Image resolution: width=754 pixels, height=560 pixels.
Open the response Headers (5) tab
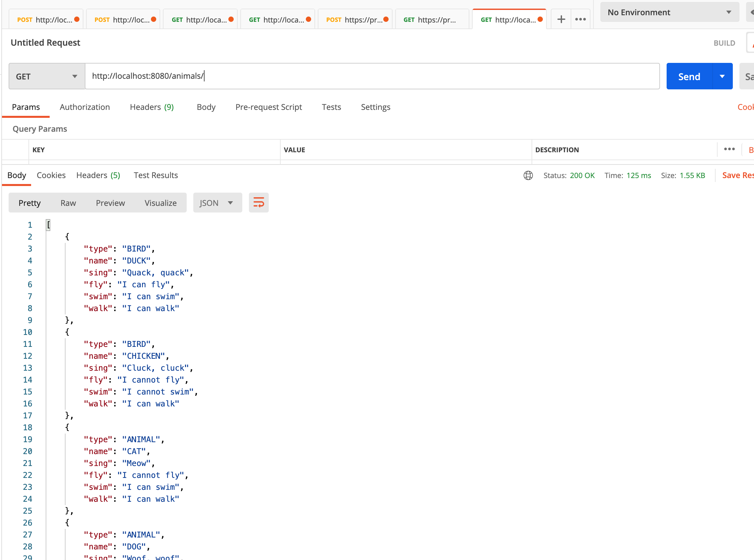[98, 175]
